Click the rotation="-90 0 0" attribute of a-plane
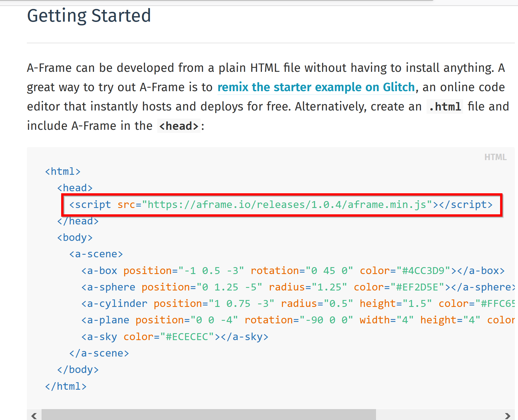Viewport: 518px width, 420px height. [x=299, y=320]
